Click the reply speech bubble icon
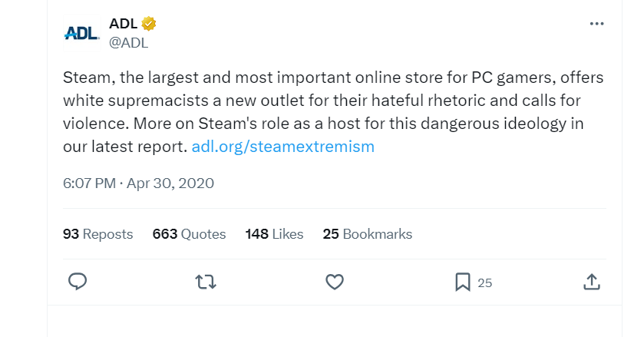 77,282
